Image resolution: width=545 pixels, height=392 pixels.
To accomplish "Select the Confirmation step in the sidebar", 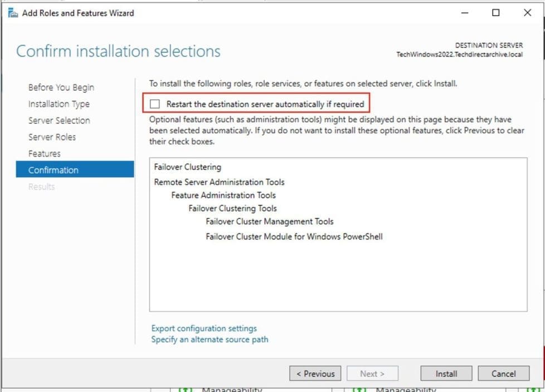I will click(53, 170).
